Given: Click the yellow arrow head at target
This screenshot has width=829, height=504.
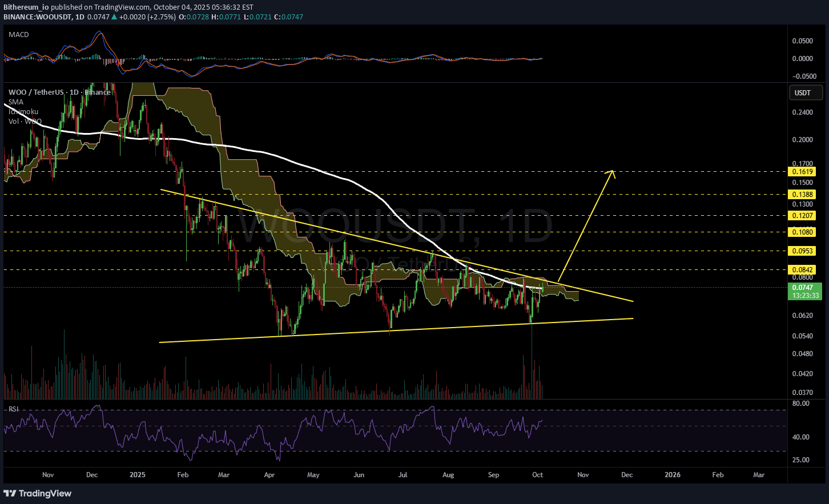Looking at the screenshot, I should (x=612, y=173).
